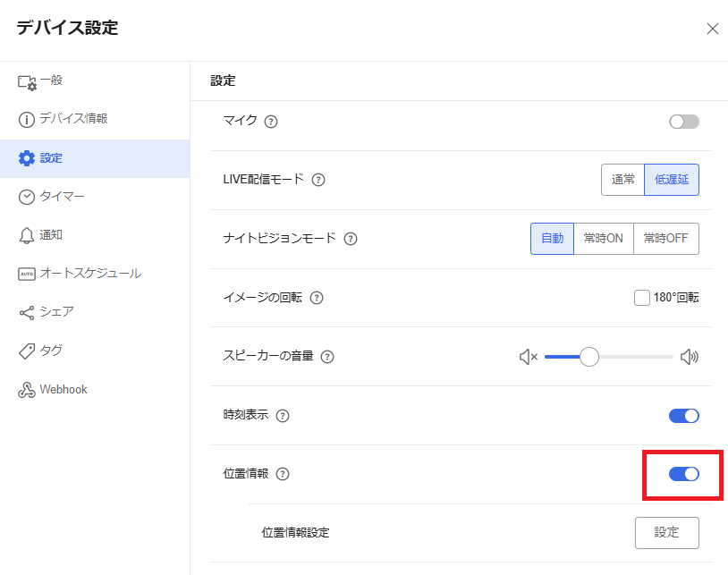Open the 一般 settings with its icon
The height and width of the screenshot is (575, 728).
pyautogui.click(x=27, y=80)
